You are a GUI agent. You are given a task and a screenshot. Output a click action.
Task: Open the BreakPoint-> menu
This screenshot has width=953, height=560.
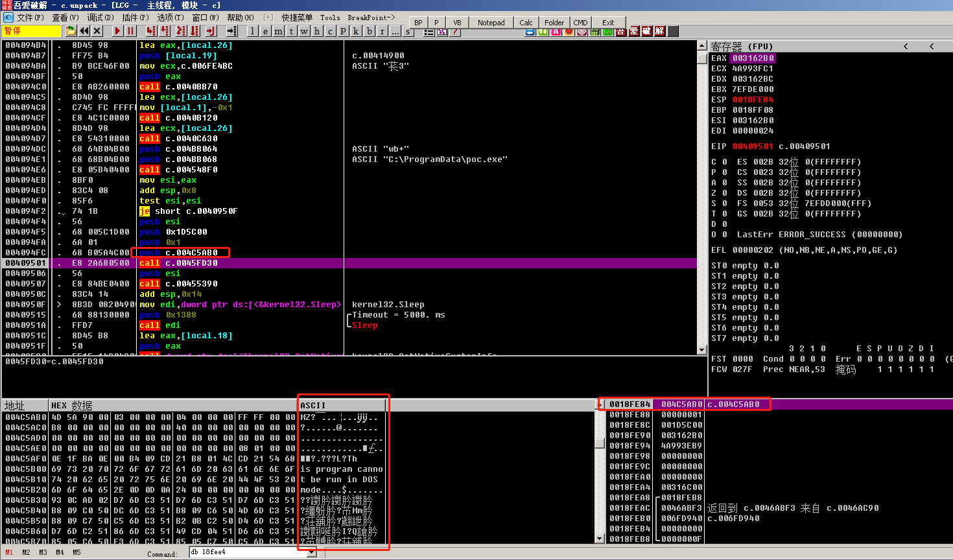pyautogui.click(x=371, y=17)
